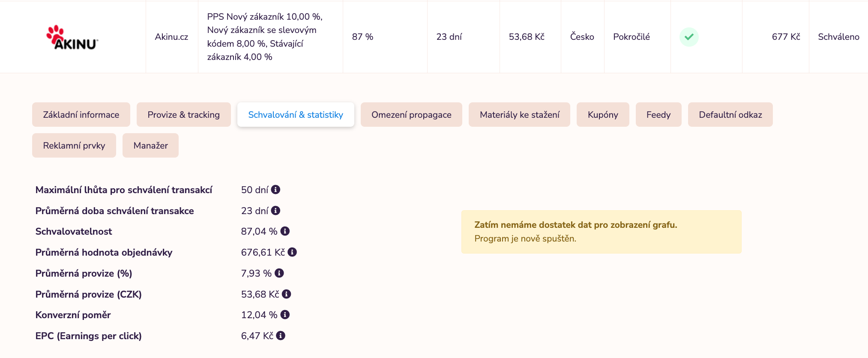Open the Základní informace tab
The width and height of the screenshot is (868, 358).
(x=81, y=115)
